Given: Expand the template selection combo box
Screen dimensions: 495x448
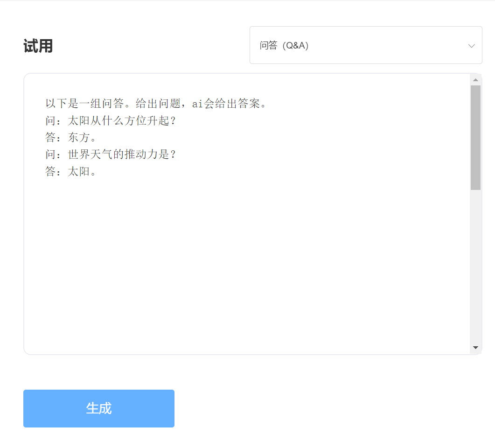Looking at the screenshot, I should [x=365, y=45].
